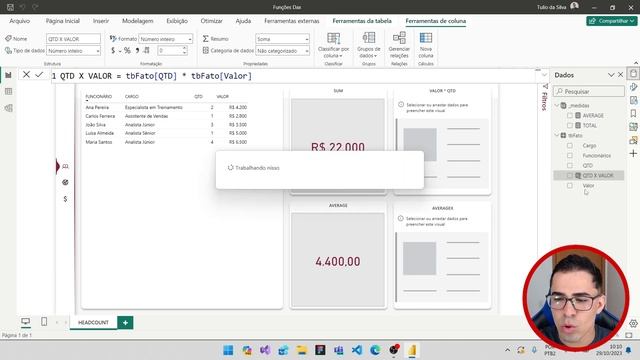The height and width of the screenshot is (360, 640).
Task: Open Gerenciar relações
Action: (x=399, y=45)
